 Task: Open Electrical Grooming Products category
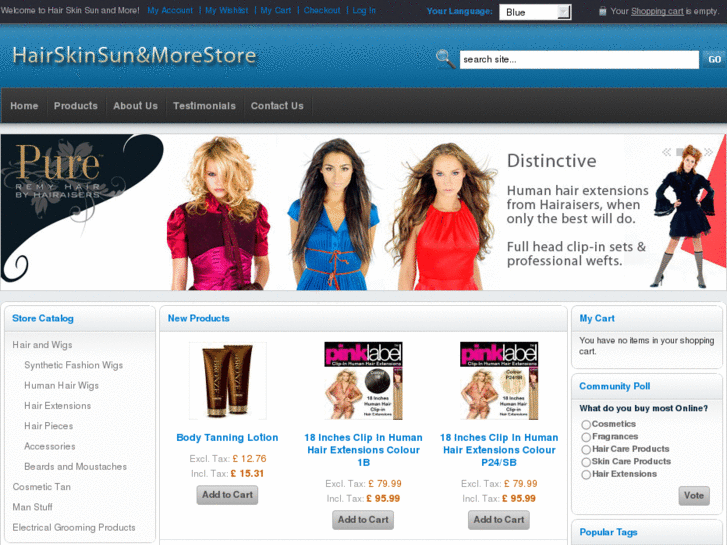(74, 527)
